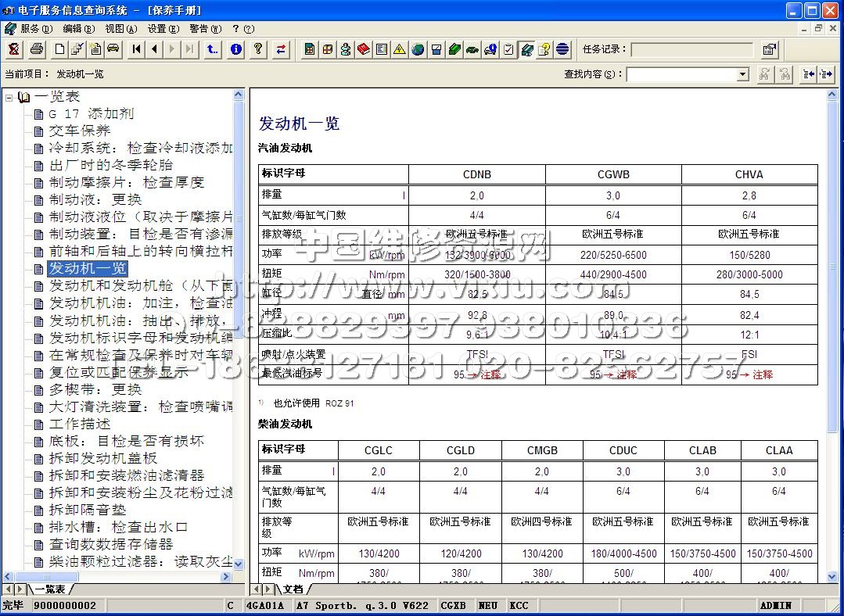The image size is (844, 616).
Task: Jump to first page with the skip-to-start arrow
Action: 137,49
